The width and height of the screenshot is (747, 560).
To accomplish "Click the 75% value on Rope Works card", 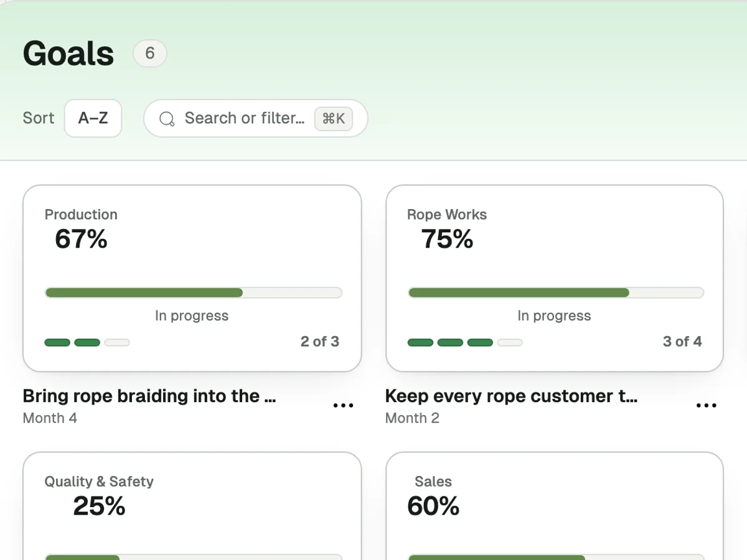I will click(x=447, y=239).
